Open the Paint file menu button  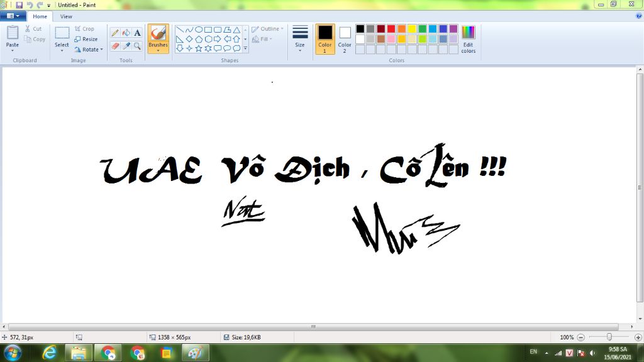click(13, 16)
